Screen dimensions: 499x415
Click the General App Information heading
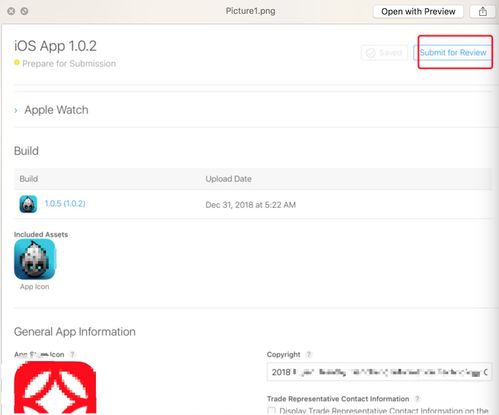[x=75, y=332]
